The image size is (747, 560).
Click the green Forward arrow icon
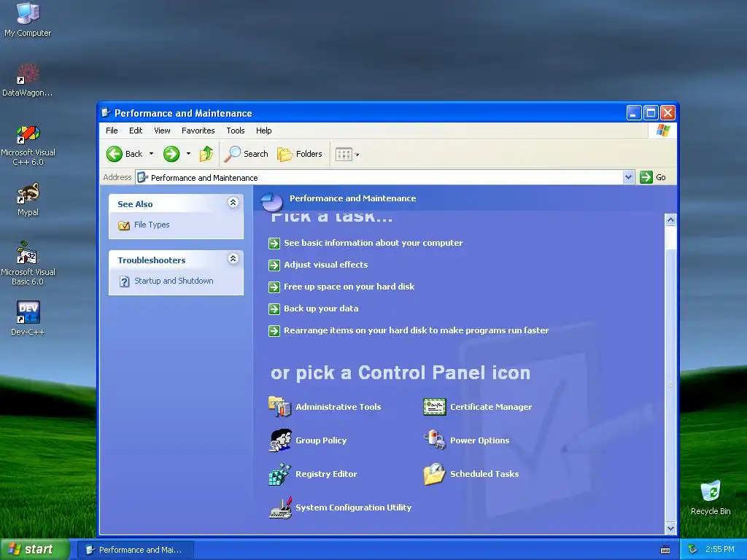(171, 154)
